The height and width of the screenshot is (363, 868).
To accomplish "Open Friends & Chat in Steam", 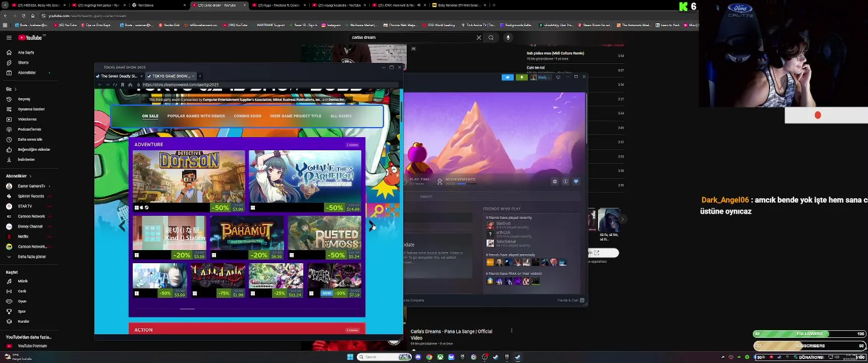I will pos(571,300).
